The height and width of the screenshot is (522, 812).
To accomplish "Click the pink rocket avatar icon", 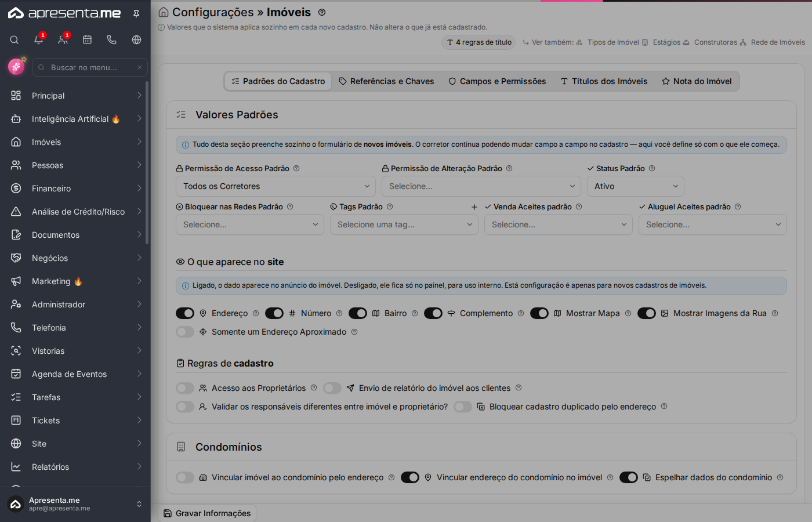I will coord(16,67).
